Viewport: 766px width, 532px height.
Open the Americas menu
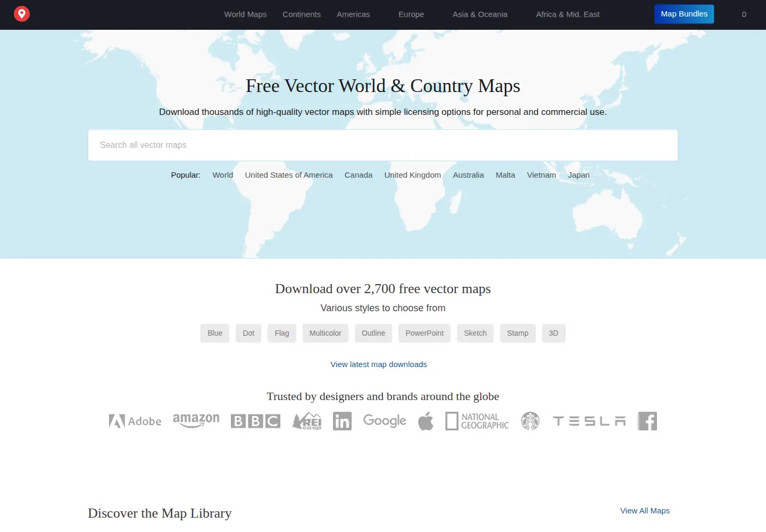(x=353, y=14)
